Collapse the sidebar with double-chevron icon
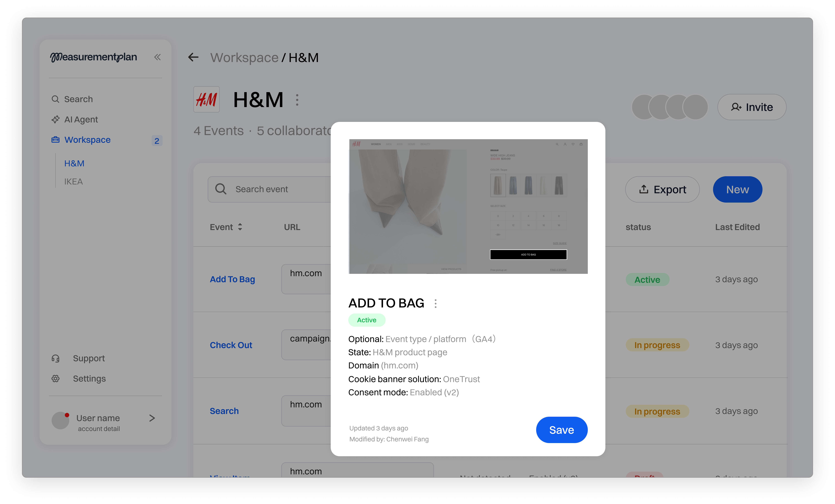This screenshot has width=835, height=504. click(157, 57)
